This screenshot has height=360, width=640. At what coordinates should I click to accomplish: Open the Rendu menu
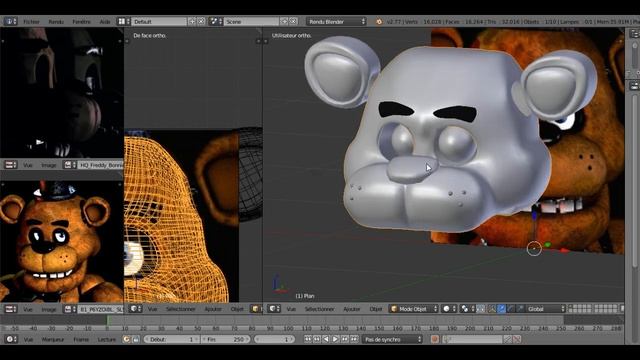click(56, 22)
